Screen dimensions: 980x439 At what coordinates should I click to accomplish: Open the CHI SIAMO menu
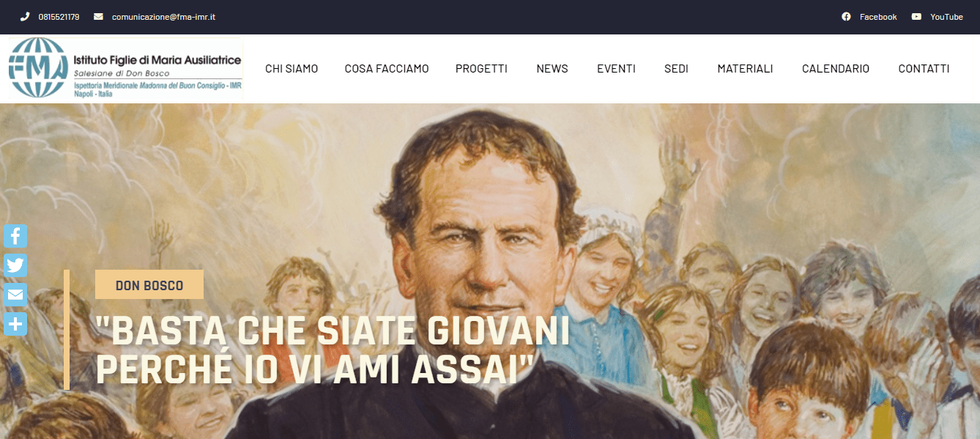292,69
